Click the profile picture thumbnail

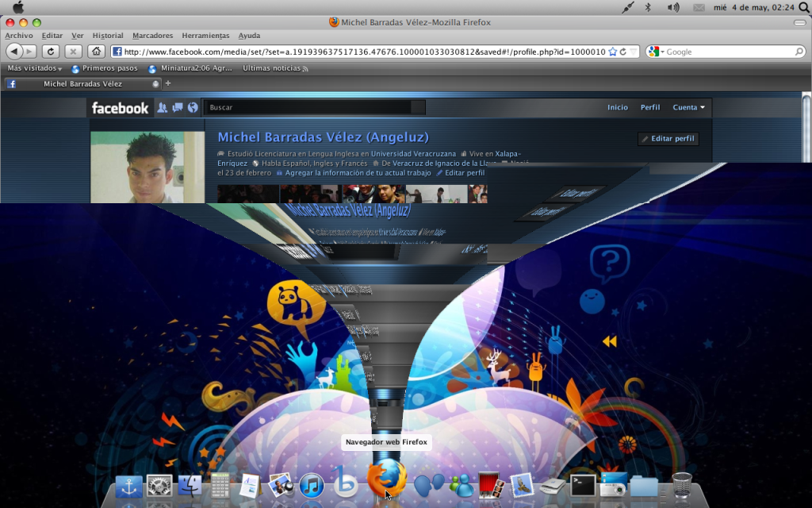click(147, 167)
